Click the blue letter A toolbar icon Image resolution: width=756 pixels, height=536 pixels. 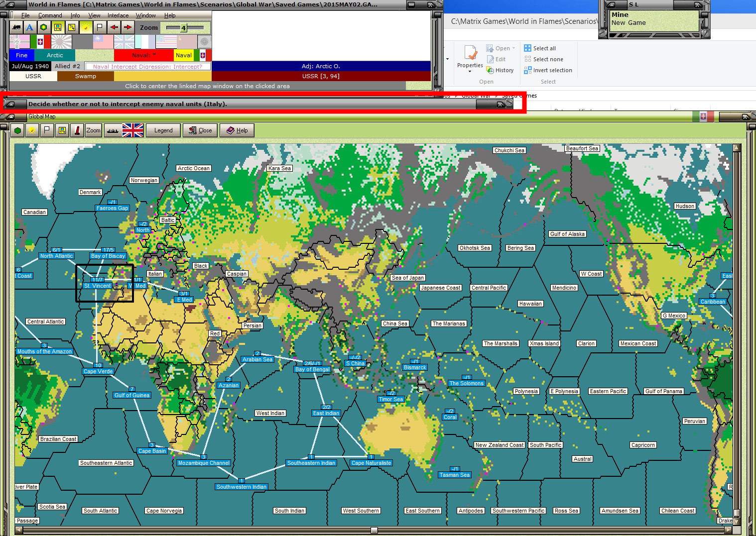point(30,27)
